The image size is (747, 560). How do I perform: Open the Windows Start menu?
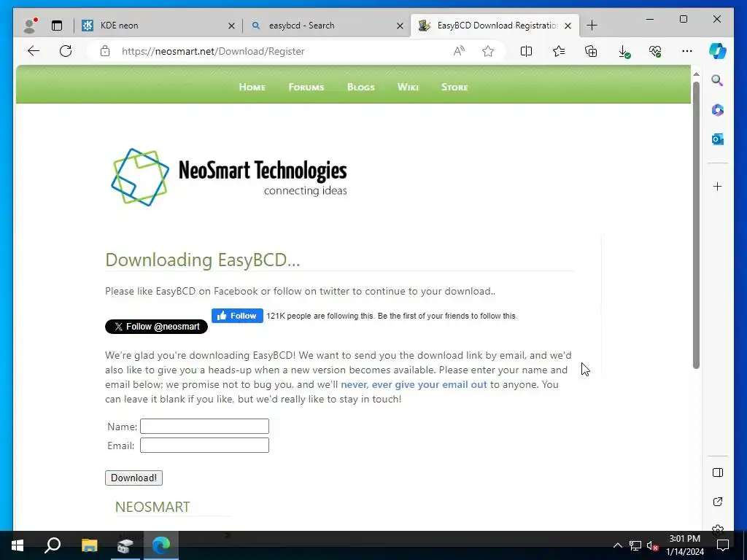point(18,545)
